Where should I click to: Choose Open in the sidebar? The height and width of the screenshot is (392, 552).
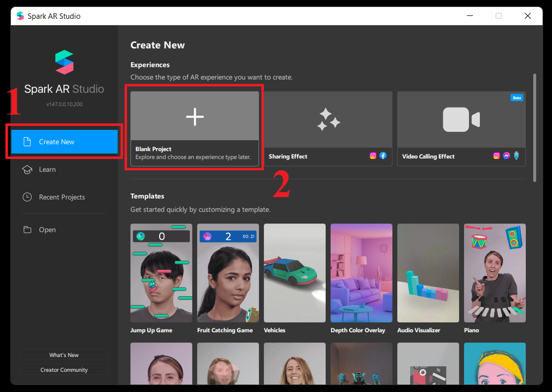tap(47, 229)
